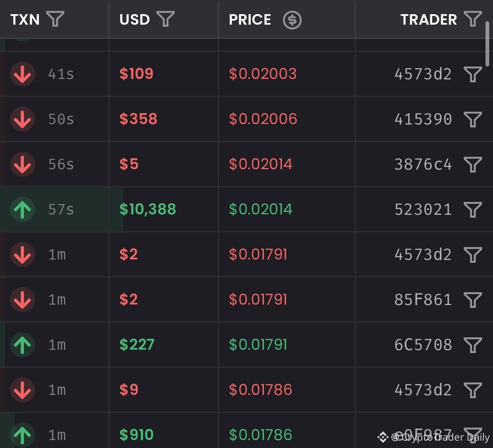Open trader address 523021

(423, 209)
